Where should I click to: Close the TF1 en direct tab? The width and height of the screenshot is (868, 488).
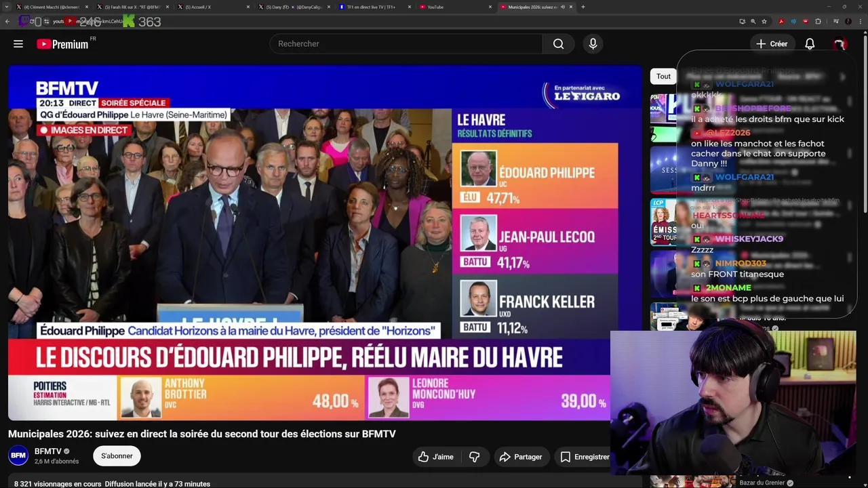coord(410,7)
